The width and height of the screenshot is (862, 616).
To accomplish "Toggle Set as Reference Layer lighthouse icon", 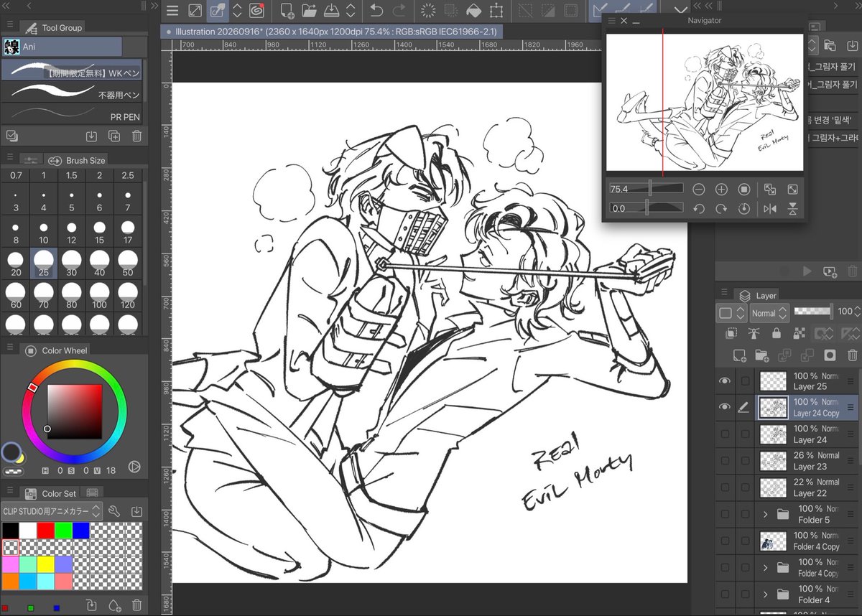I will coord(754,333).
